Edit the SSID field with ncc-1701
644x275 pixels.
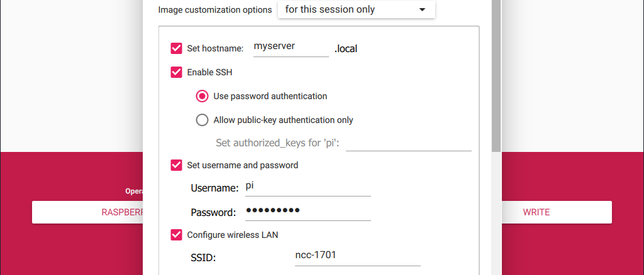pyautogui.click(x=358, y=257)
